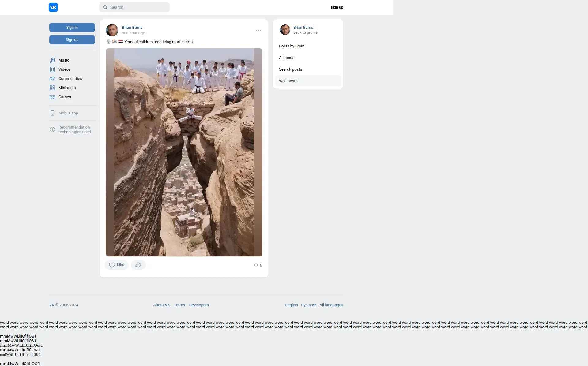Open the Games controller icon
The image size is (588, 366).
click(x=52, y=97)
